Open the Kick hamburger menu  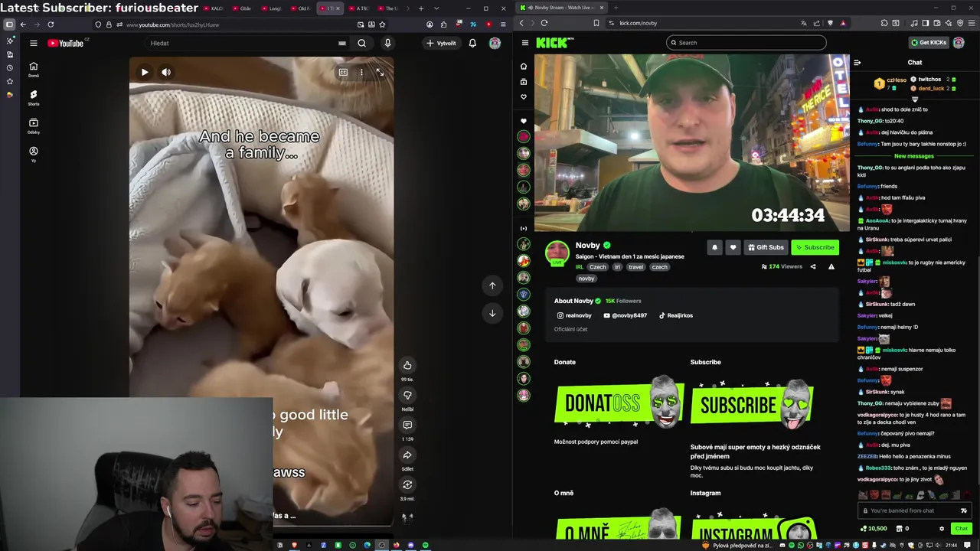click(x=524, y=43)
